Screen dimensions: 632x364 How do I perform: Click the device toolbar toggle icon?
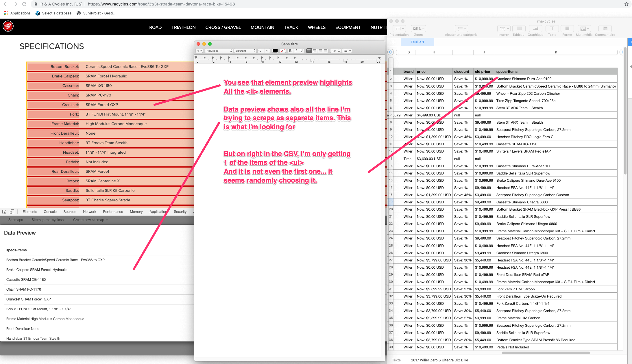(12, 212)
